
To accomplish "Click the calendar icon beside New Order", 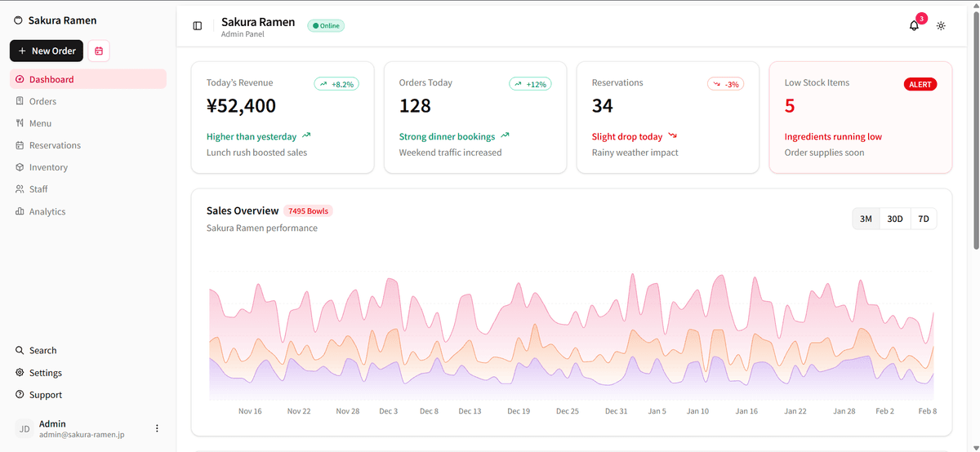I will click(99, 51).
